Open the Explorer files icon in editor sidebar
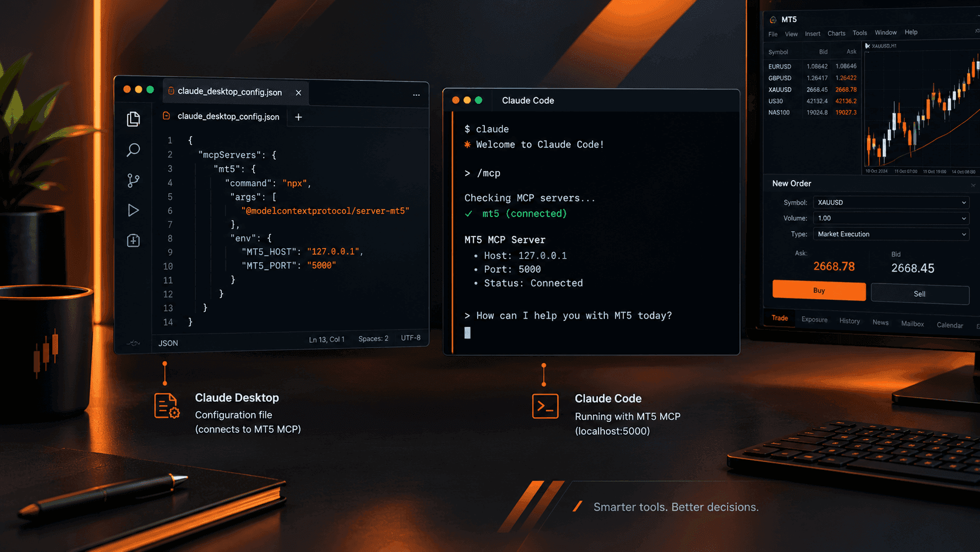 point(134,119)
